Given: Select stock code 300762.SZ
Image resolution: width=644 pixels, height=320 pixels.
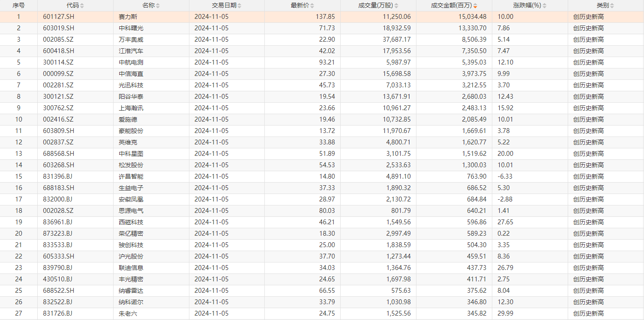Looking at the screenshot, I should click(x=59, y=108).
